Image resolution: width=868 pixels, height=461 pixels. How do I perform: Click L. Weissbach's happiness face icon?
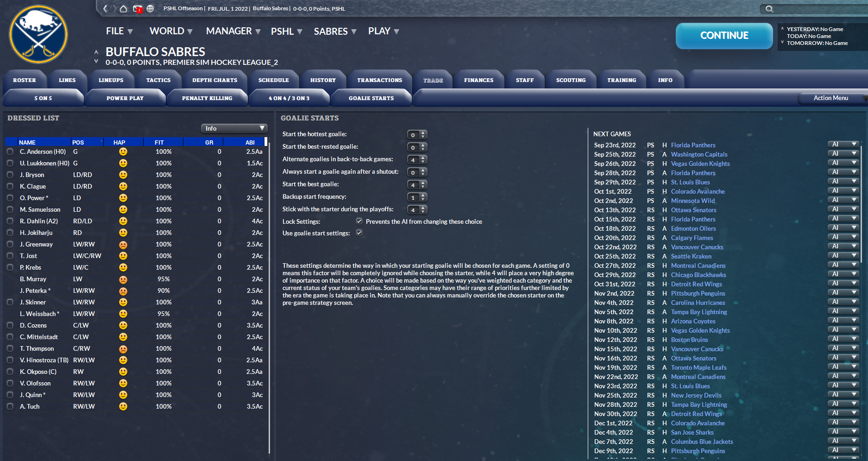point(123,314)
